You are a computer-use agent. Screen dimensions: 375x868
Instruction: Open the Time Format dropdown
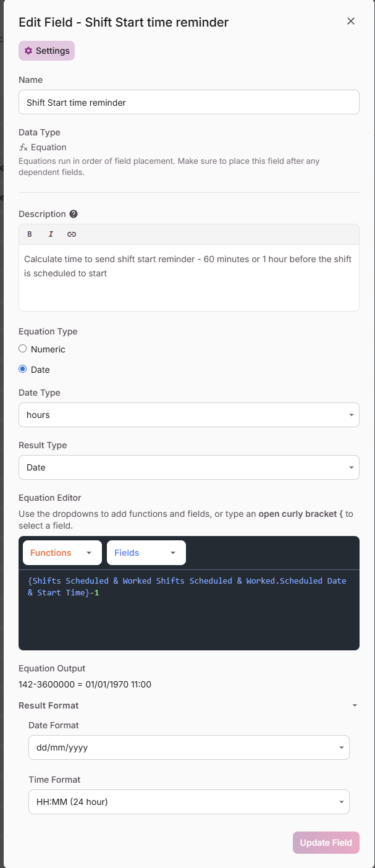[x=188, y=802]
